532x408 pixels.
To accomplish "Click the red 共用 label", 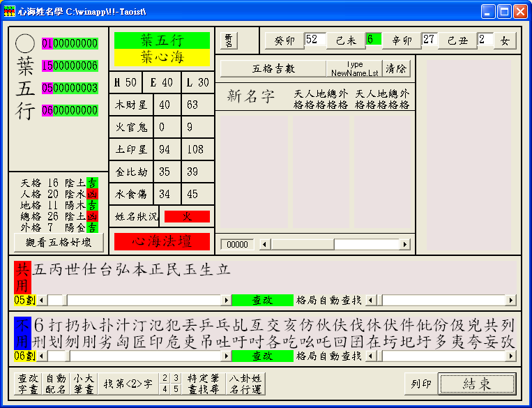I will pyautogui.click(x=22, y=278).
